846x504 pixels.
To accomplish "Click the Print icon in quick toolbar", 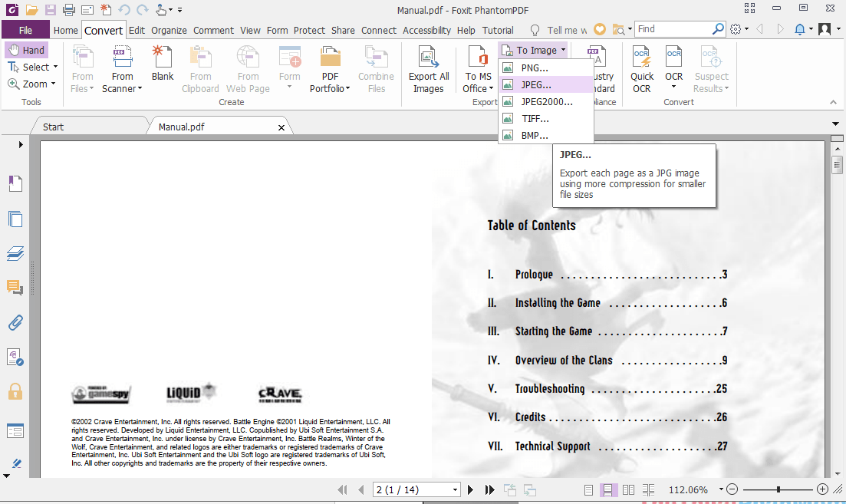I will 69,10.
